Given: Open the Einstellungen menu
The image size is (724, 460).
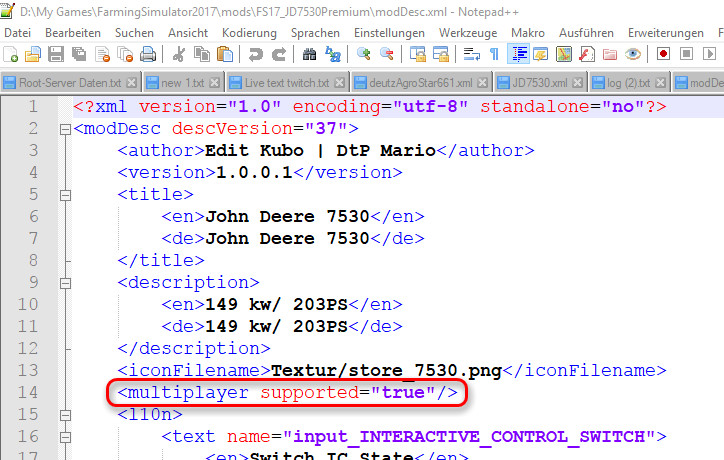Looking at the screenshot, I should tap(389, 33).
